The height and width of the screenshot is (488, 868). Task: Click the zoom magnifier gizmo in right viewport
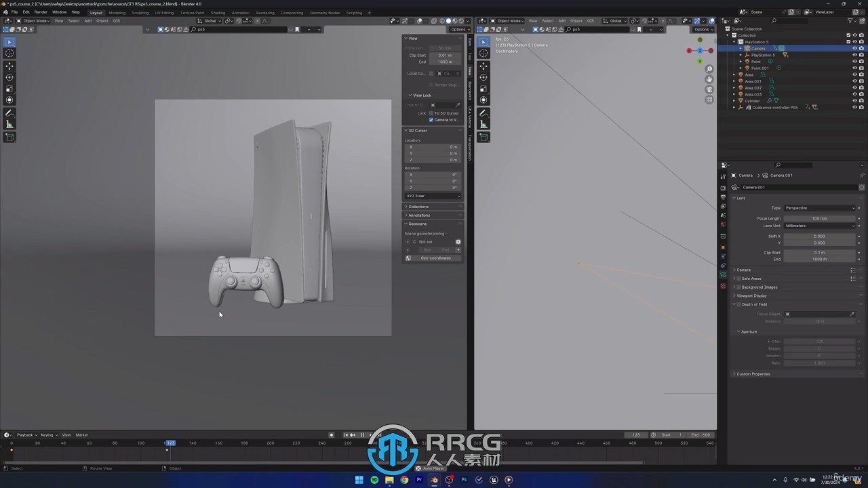coord(709,69)
